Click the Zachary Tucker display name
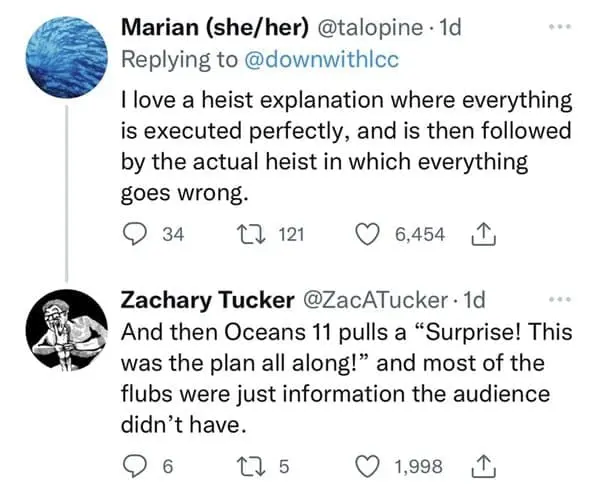 pos(202,299)
